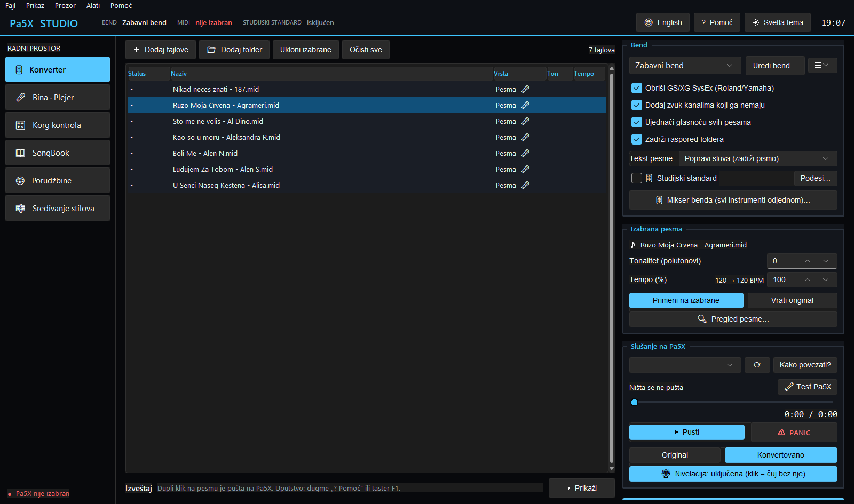Open Korg kontrola panel
854x504 pixels.
[x=58, y=125]
